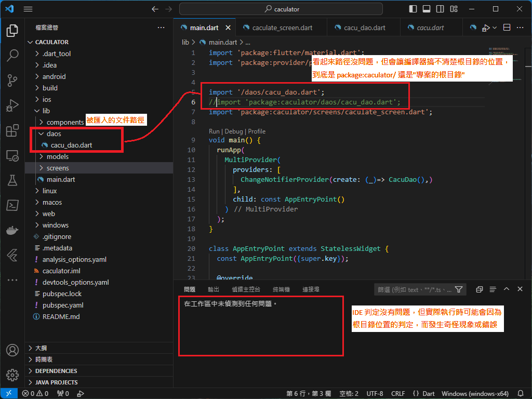
Task: Open the Extensions view
Action: pyautogui.click(x=12, y=130)
